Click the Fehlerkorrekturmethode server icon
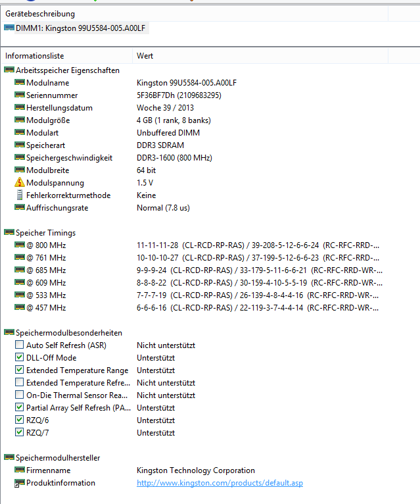Viewport: 420px width, 504px height. (20, 195)
